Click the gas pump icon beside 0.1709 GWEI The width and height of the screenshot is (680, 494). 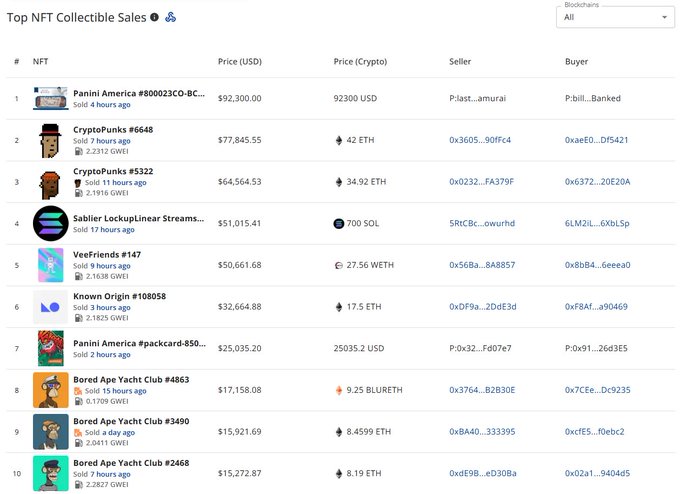(x=78, y=401)
